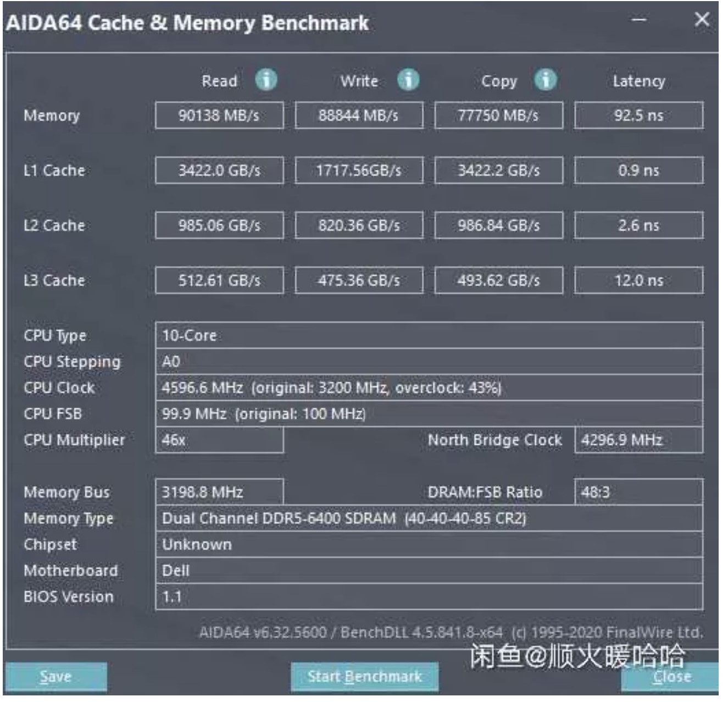Click CPU FSB field 99.9 MHz

pyautogui.click(x=429, y=413)
